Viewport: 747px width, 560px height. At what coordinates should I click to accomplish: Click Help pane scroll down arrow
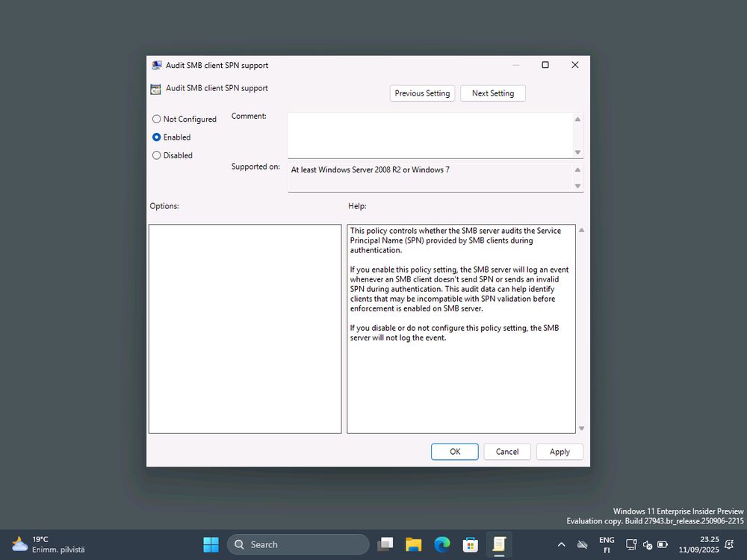click(x=581, y=428)
